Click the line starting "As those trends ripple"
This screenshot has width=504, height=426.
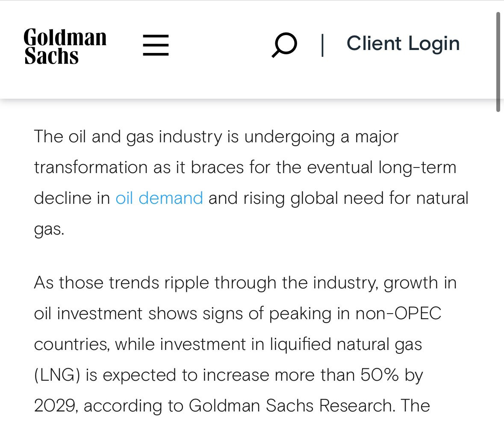click(245, 283)
